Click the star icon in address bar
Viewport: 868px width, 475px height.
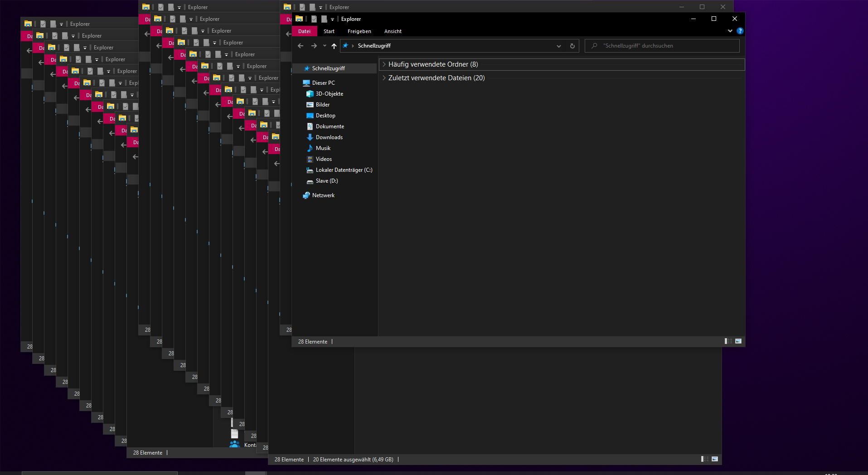pyautogui.click(x=345, y=46)
